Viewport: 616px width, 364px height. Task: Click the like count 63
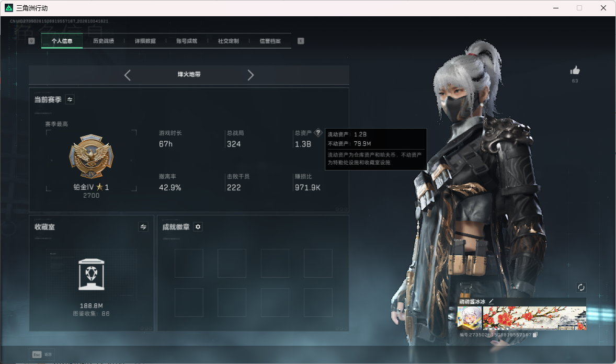575,81
